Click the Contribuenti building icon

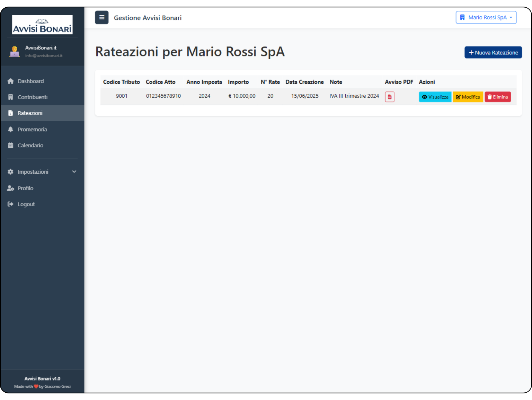tap(11, 97)
